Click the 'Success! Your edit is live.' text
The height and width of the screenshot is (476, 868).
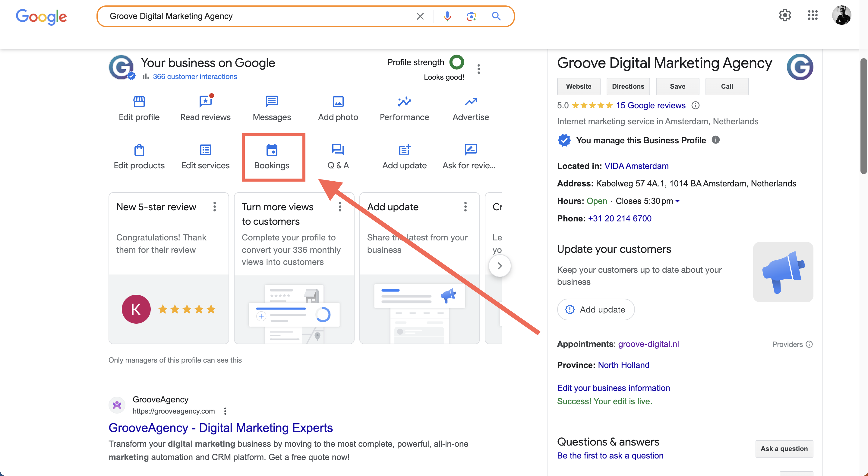[x=604, y=401]
